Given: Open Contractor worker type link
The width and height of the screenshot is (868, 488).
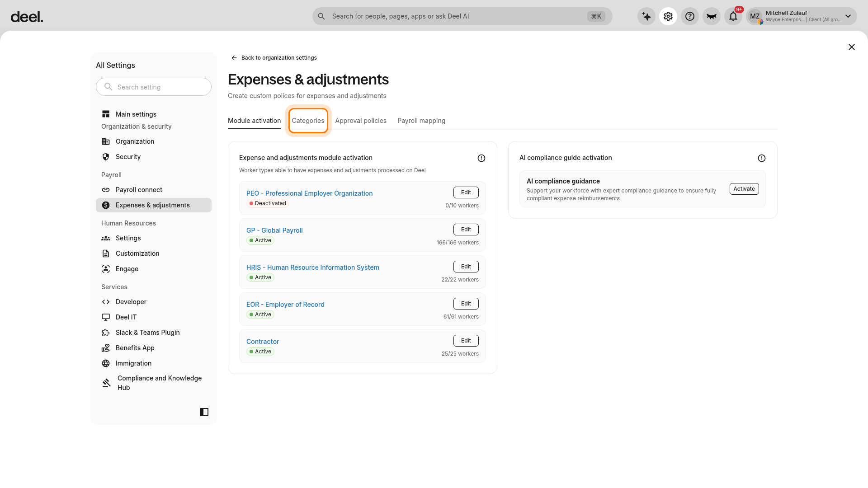Looking at the screenshot, I should click(x=263, y=342).
